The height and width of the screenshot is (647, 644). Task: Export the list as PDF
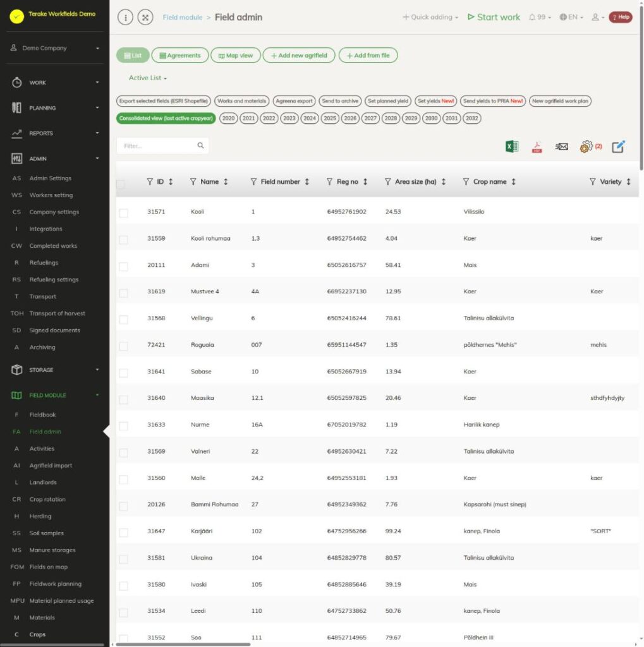tap(537, 147)
